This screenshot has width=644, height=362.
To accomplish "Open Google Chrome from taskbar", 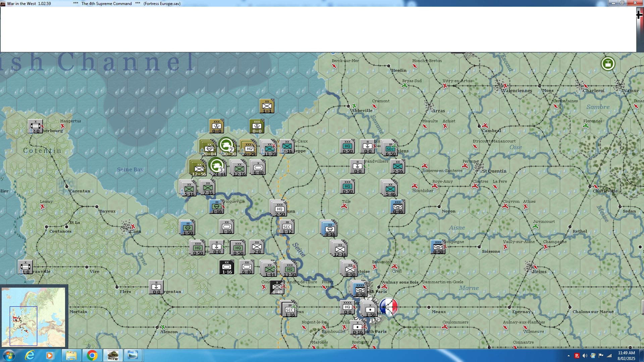I will pos(92,355).
